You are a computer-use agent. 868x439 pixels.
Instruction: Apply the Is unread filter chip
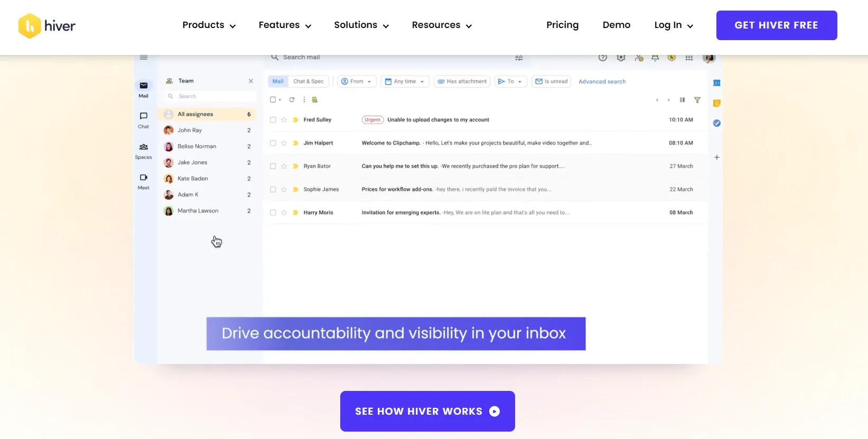tap(552, 81)
